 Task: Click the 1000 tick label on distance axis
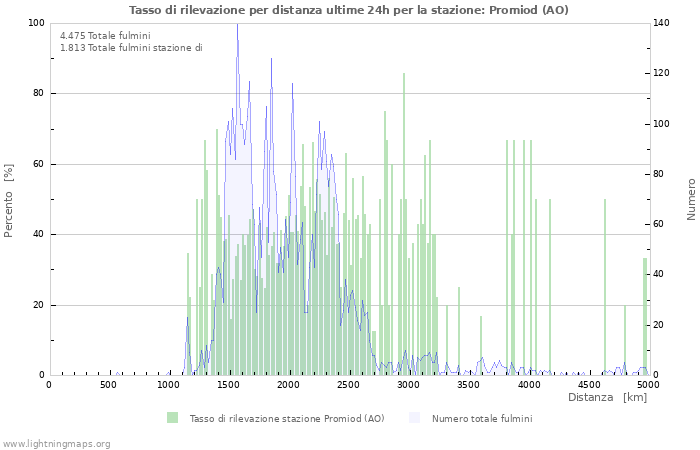(x=169, y=385)
